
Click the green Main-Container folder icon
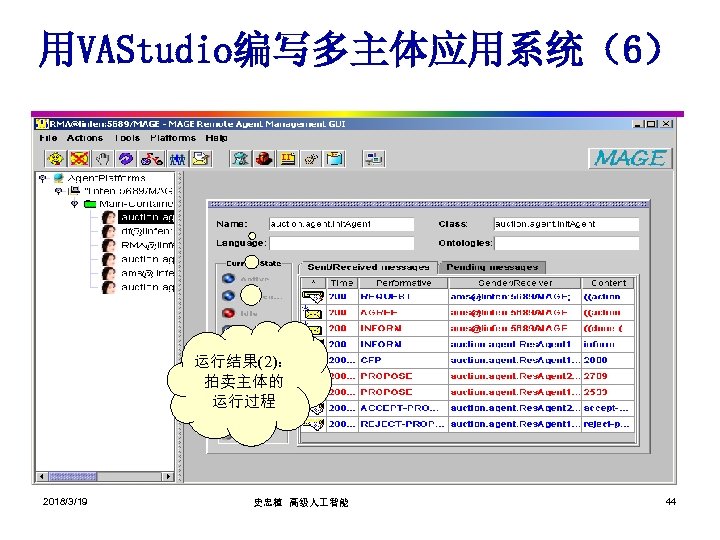coord(90,204)
